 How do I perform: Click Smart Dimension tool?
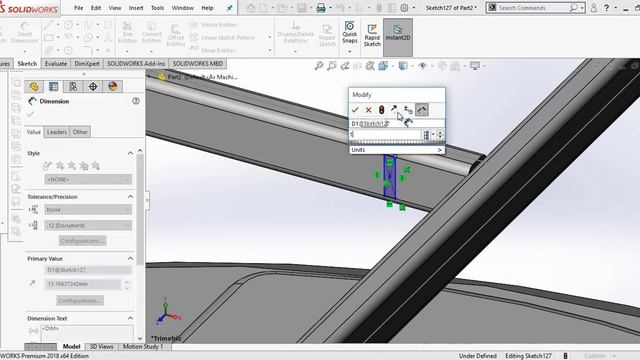coord(24,33)
